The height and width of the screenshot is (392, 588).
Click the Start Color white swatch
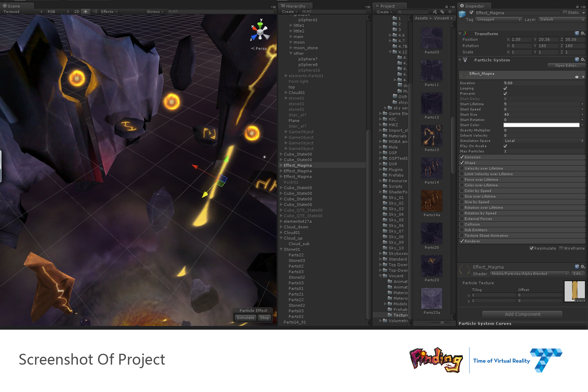pyautogui.click(x=541, y=125)
